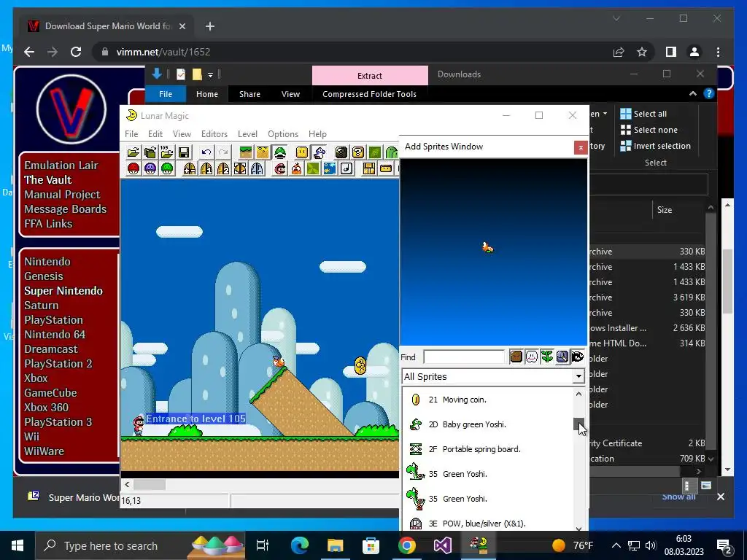The height and width of the screenshot is (560, 747).
Task: Click Select all in Explorer ribbon
Action: (643, 114)
